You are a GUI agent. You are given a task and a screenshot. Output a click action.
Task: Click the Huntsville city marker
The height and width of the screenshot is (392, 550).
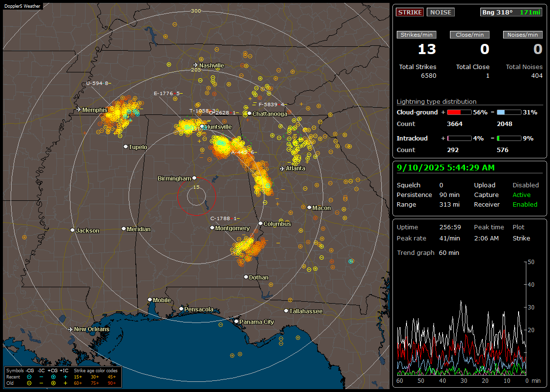point(202,126)
